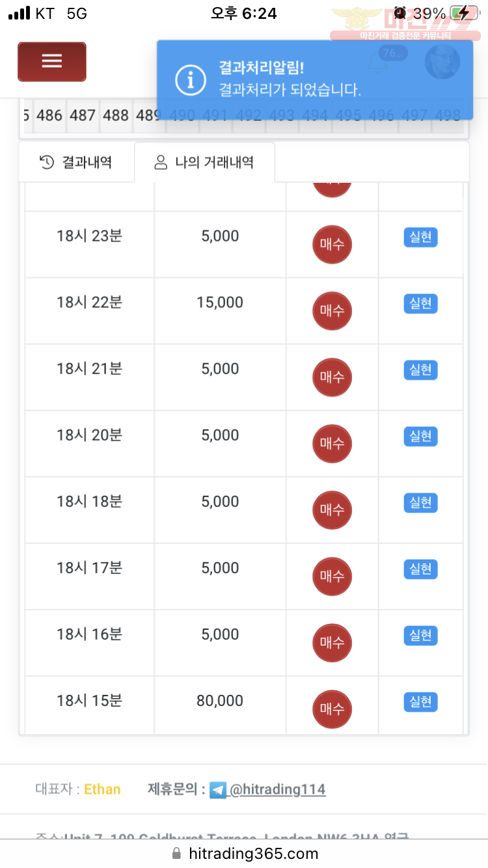This screenshot has height=868, width=488.
Task: Click the 실현 badge for 18시 20분
Action: [x=420, y=436]
